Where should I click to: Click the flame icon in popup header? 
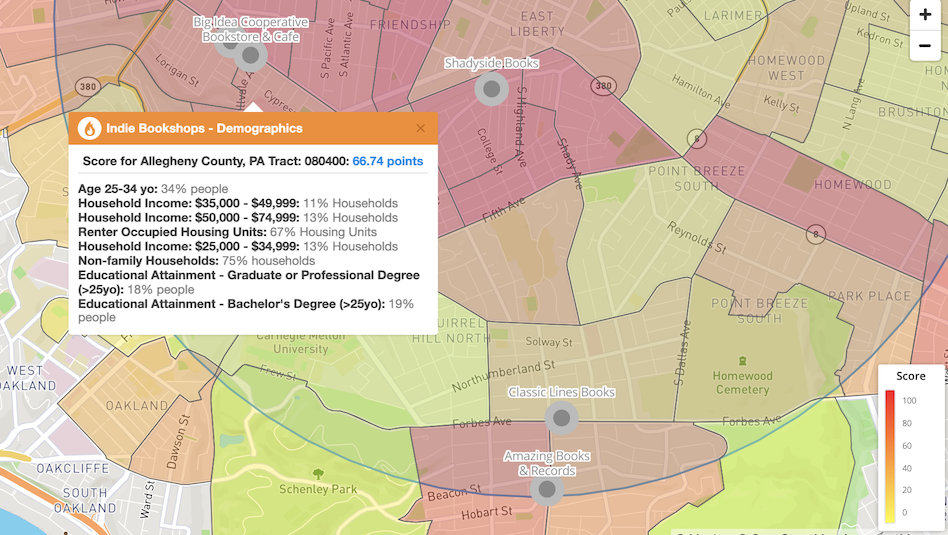(90, 128)
